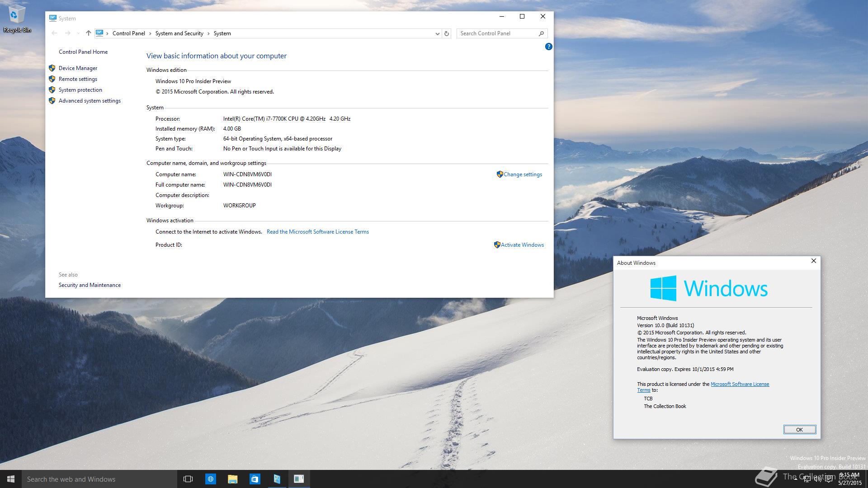Click Version 10.0 Build 10131 text
Screen dimensions: 868x488
pos(665,325)
